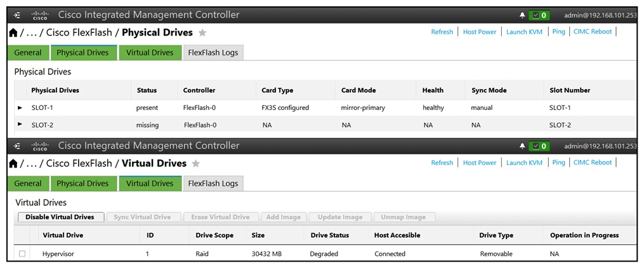Sort by Sync Mode column header

click(489, 90)
